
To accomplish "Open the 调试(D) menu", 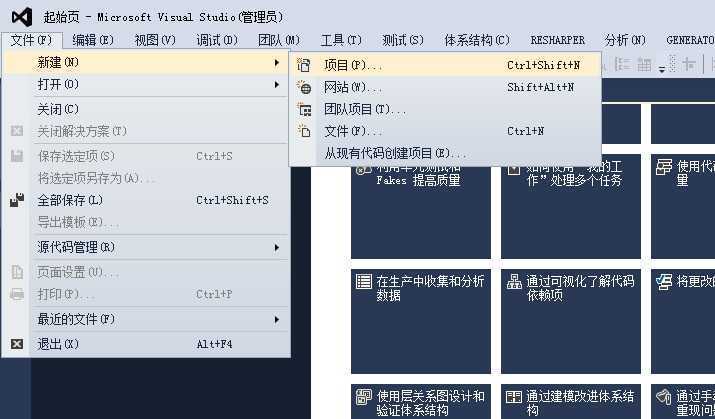I will [x=217, y=40].
